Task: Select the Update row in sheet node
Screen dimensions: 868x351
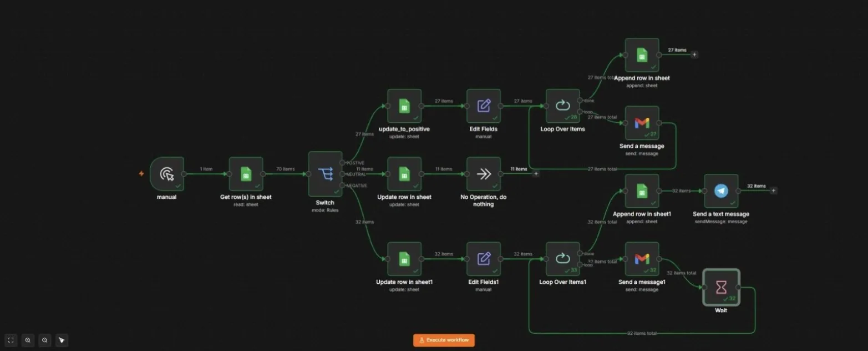Action: (x=404, y=174)
